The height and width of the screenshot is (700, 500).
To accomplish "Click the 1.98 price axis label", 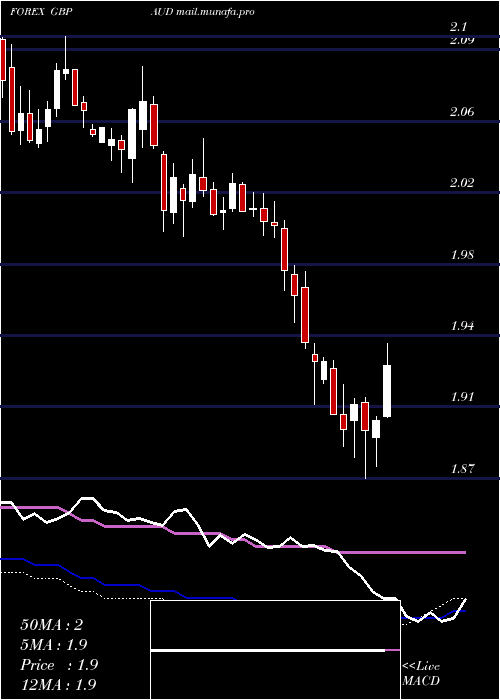I will [462, 255].
